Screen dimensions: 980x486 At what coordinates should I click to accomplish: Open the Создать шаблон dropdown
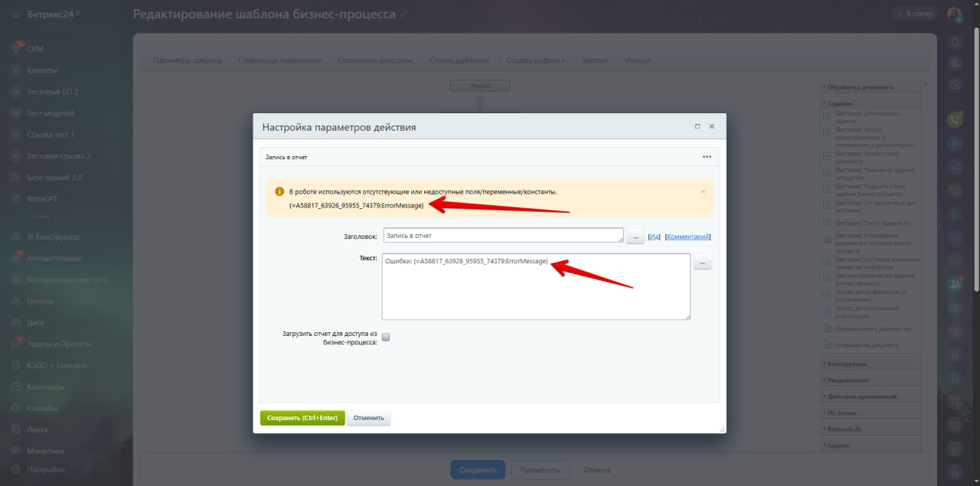coord(535,60)
